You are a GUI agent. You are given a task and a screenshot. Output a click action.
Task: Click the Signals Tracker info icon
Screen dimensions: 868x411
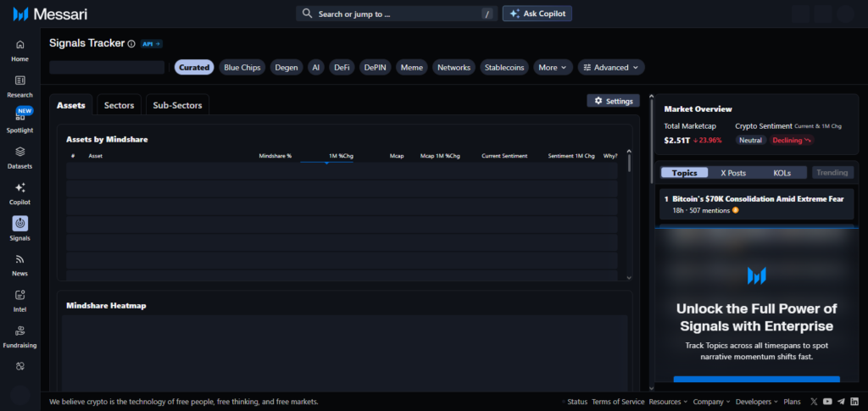point(131,43)
